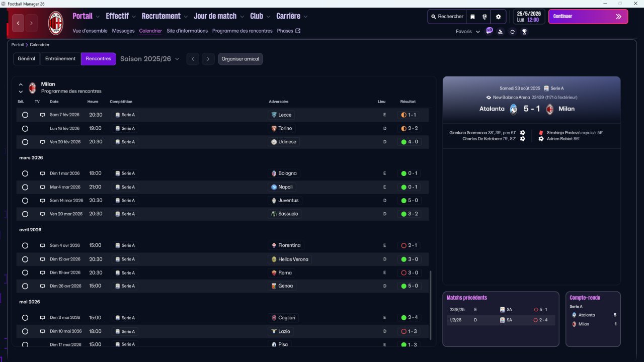The image size is (644, 362).
Task: Click the Portail breadcrumb link
Action: pyautogui.click(x=18, y=45)
